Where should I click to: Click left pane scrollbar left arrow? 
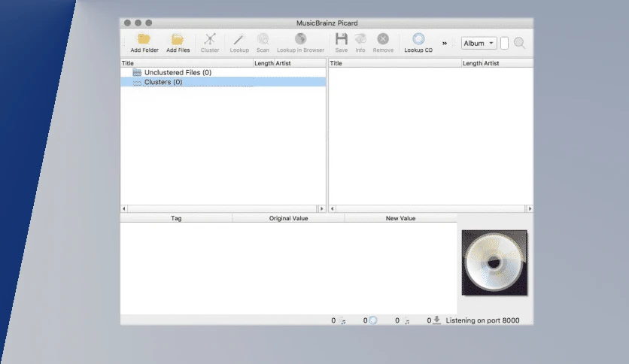pyautogui.click(x=124, y=208)
